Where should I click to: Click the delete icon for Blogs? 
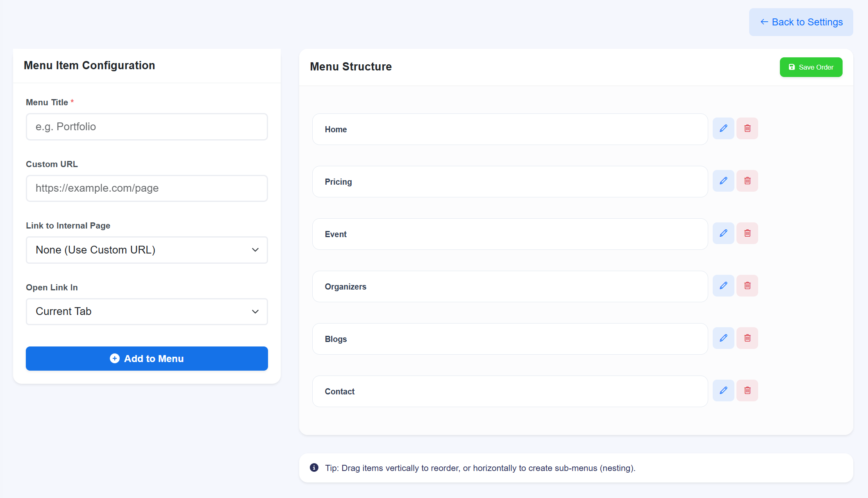pyautogui.click(x=747, y=338)
